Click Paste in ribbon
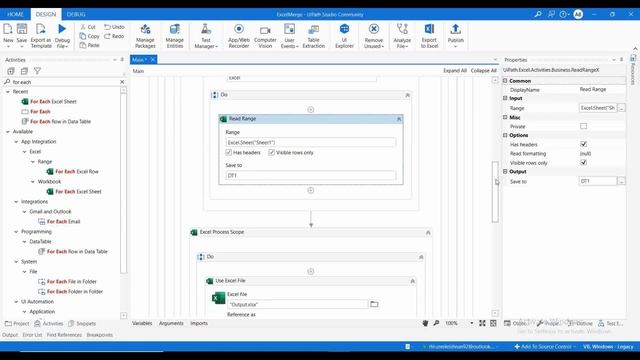Viewport: 640px width, 360px height. pos(89,45)
